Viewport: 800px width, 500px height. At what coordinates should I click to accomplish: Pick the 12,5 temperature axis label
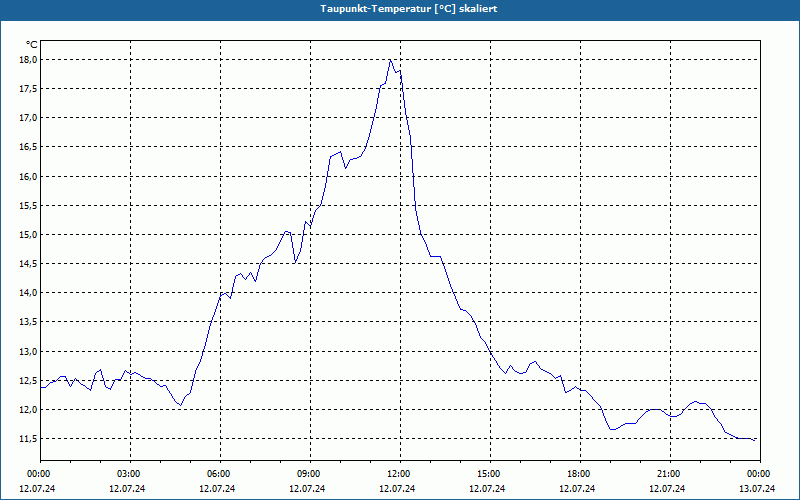click(29, 381)
